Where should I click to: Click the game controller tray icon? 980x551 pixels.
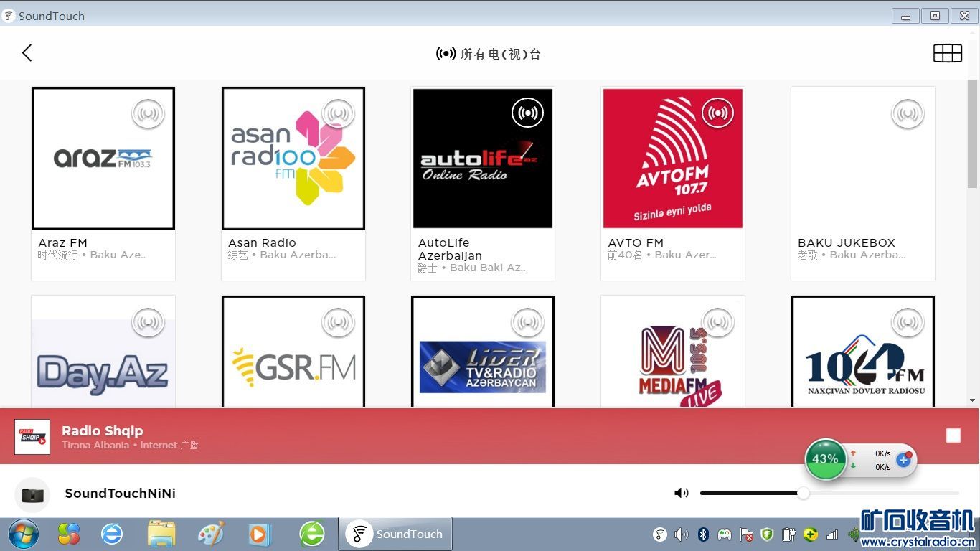click(725, 534)
